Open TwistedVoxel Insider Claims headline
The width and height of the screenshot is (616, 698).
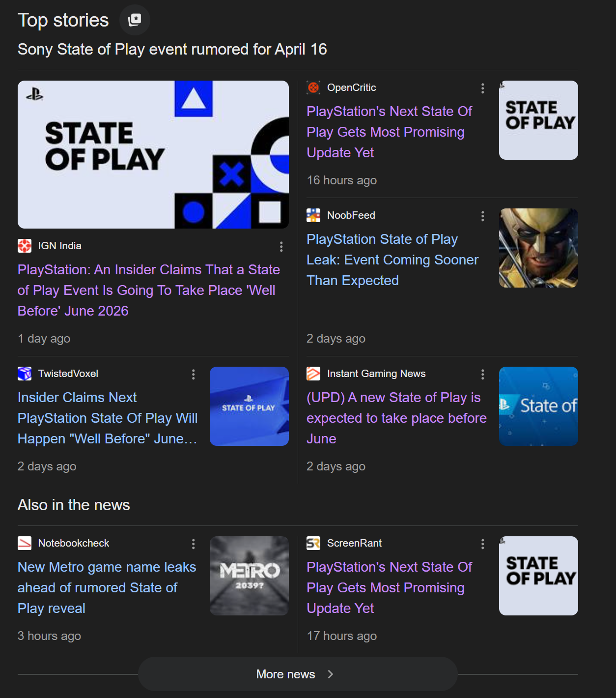coord(108,418)
